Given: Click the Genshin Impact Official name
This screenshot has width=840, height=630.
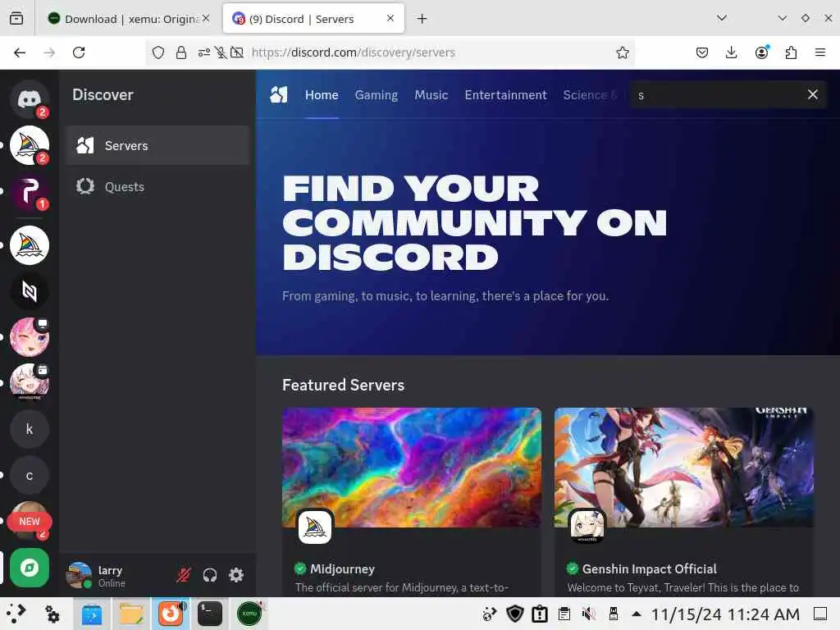Looking at the screenshot, I should click(650, 569).
